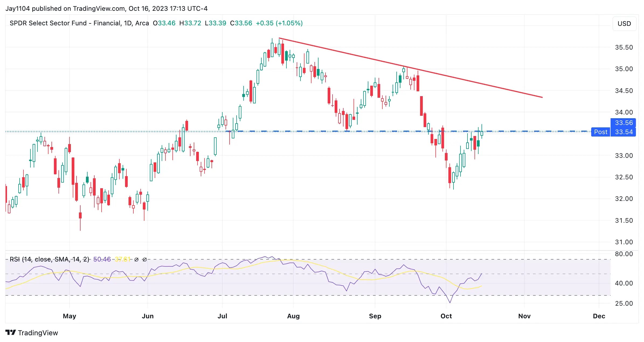The image size is (644, 342).
Task: Click the 31.00 price axis label
Action: click(x=624, y=242)
